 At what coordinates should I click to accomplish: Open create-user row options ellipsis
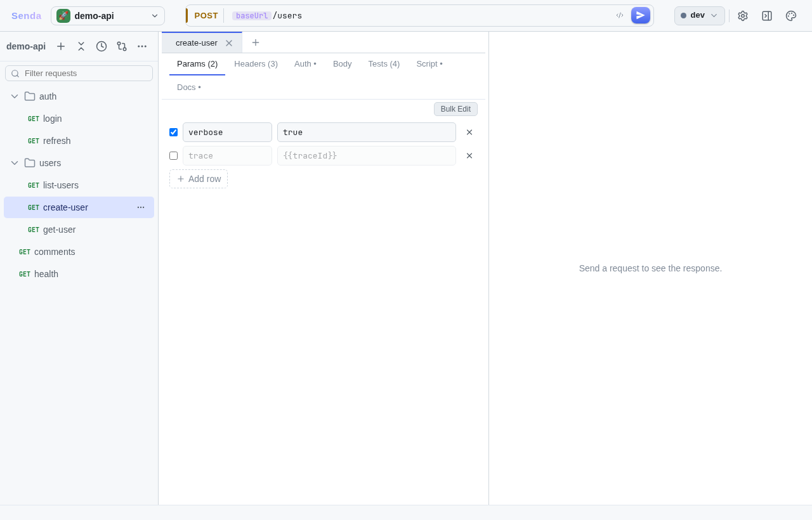coord(141,207)
